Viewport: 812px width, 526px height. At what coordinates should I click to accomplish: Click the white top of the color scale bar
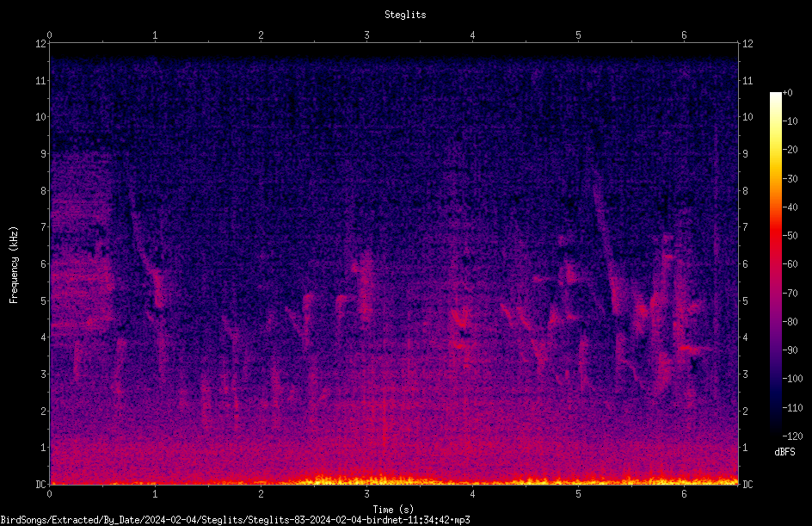click(775, 96)
